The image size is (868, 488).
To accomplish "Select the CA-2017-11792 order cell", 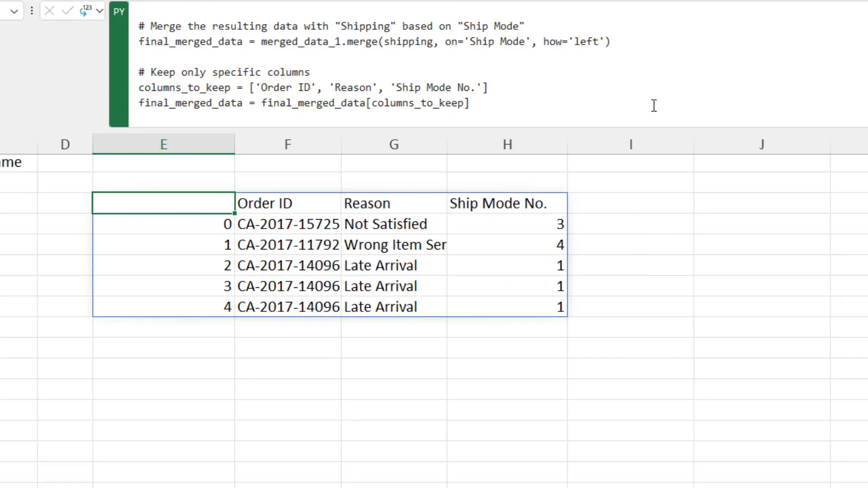I will (288, 244).
